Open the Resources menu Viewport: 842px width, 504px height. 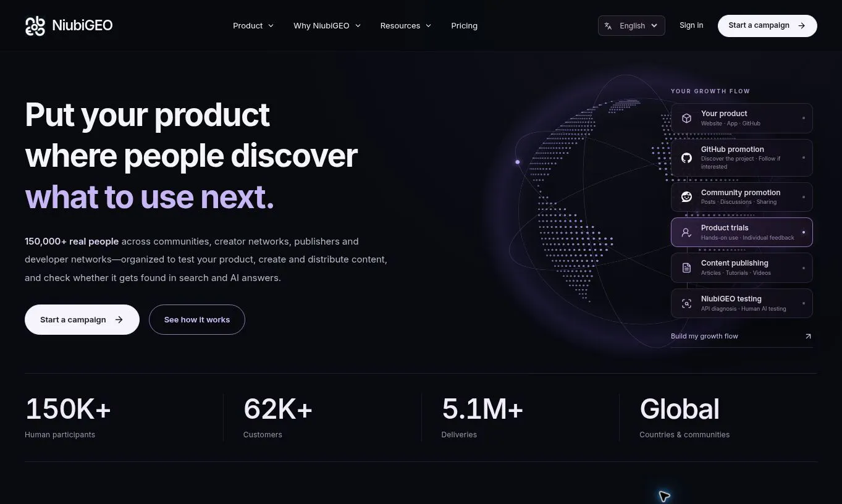coord(406,26)
